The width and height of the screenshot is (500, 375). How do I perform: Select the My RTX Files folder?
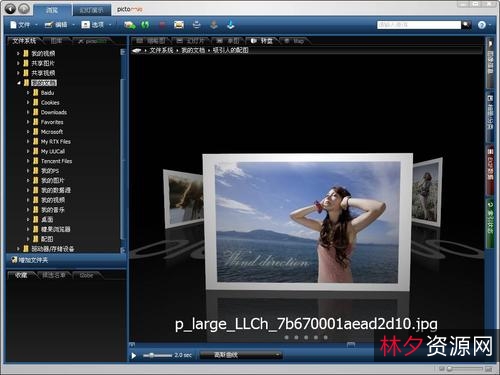(x=55, y=141)
